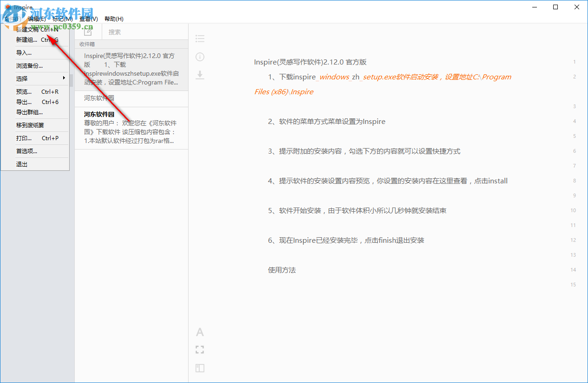Select the untitled 河东软件园 note
Viewport: 588px width, 383px height.
131,98
